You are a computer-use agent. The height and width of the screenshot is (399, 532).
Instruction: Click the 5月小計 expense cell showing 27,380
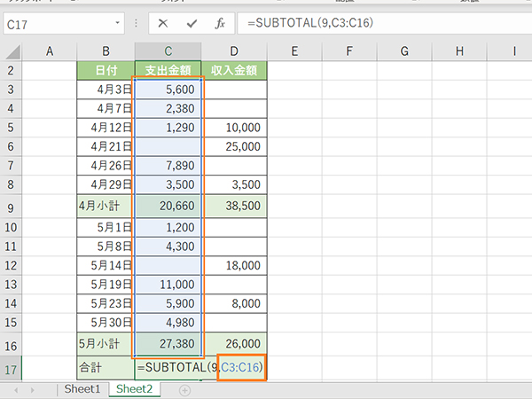click(x=168, y=342)
